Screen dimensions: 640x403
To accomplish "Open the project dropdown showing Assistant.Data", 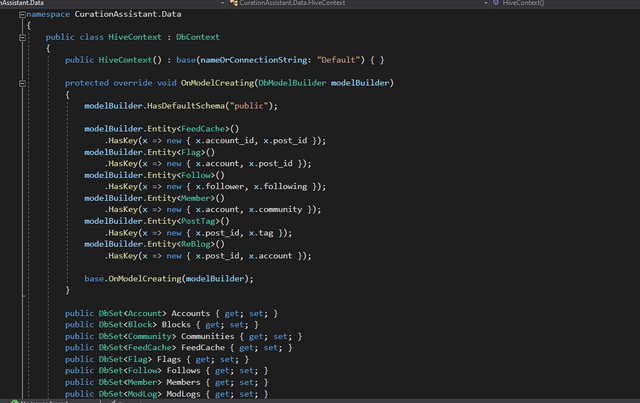I will (112, 3).
